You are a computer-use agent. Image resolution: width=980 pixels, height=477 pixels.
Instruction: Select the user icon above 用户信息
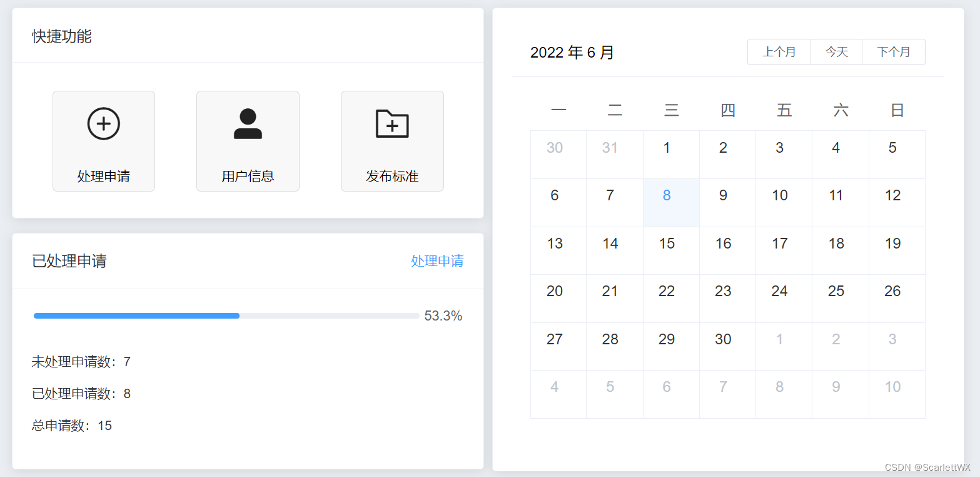[248, 123]
